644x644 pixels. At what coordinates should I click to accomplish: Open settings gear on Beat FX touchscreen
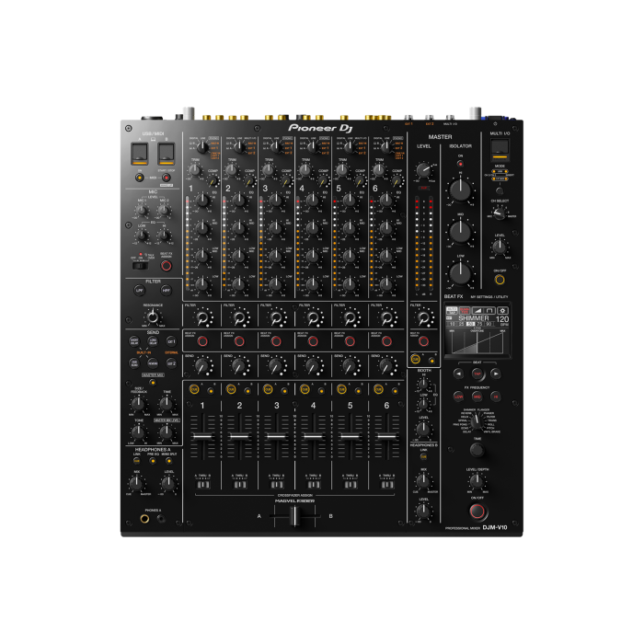(x=502, y=311)
